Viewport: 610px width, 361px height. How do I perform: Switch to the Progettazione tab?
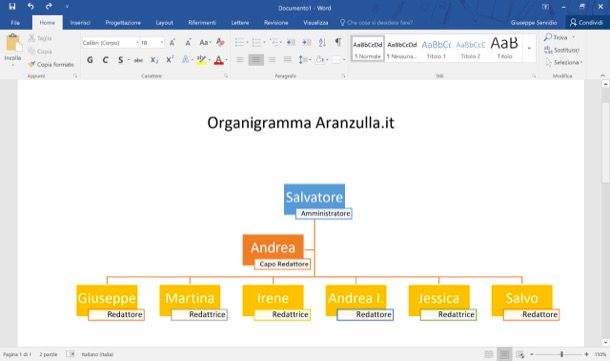(x=123, y=23)
